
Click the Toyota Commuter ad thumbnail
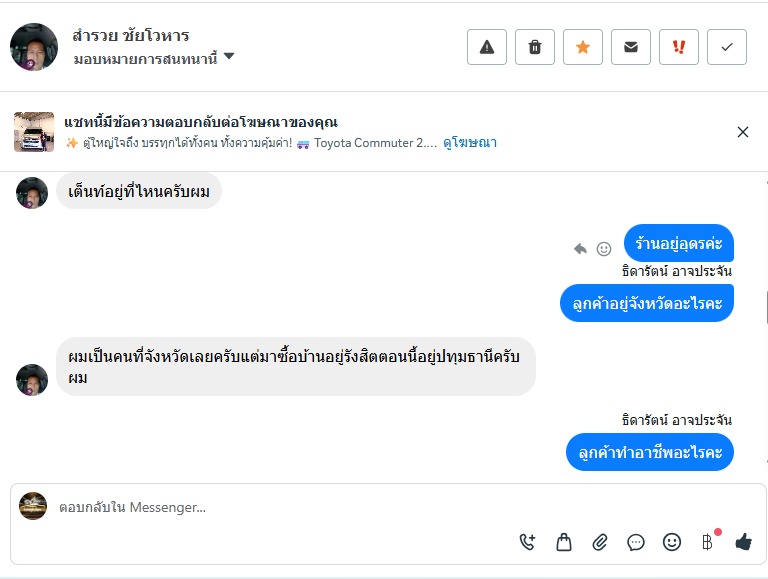point(34,132)
